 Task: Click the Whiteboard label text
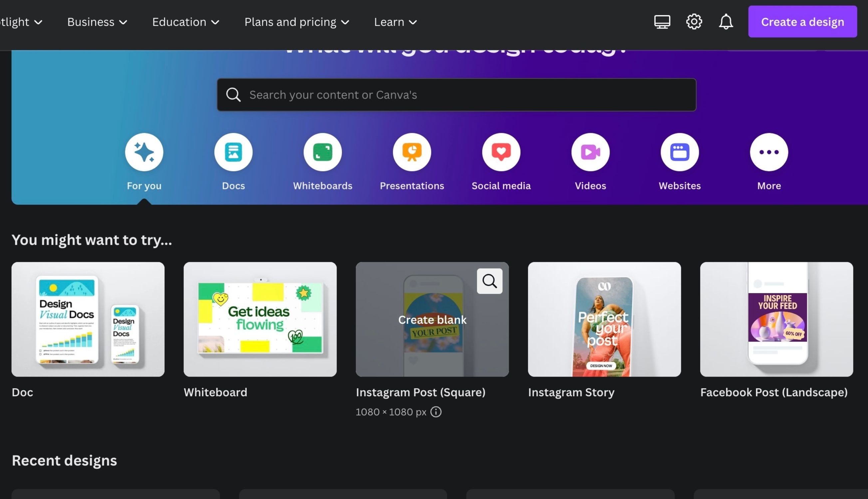click(x=215, y=393)
